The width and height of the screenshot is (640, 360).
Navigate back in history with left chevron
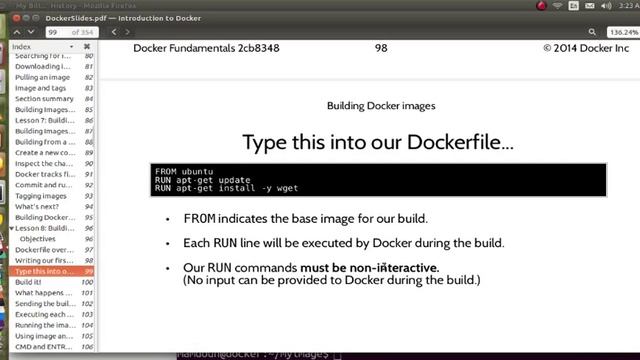tap(114, 32)
